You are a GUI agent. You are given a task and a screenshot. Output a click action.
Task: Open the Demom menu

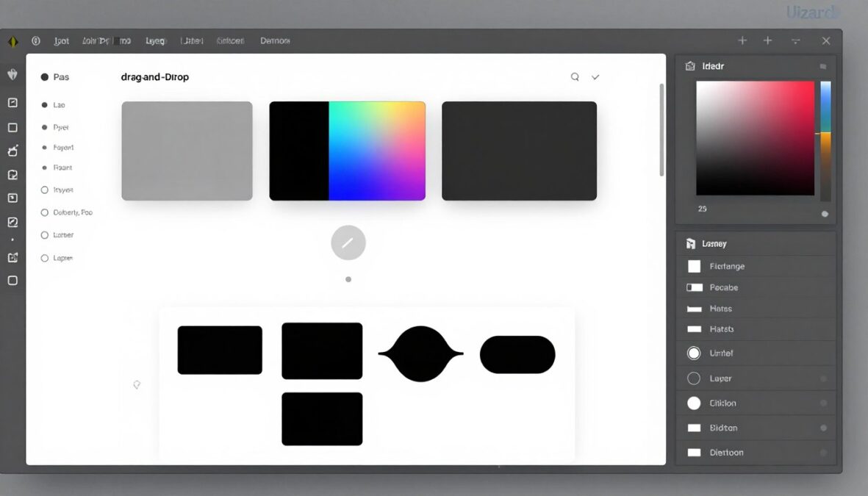point(275,41)
